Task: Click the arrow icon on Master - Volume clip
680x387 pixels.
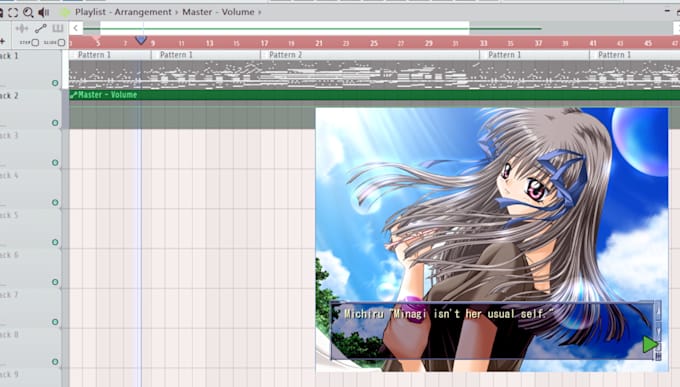Action: (x=73, y=95)
